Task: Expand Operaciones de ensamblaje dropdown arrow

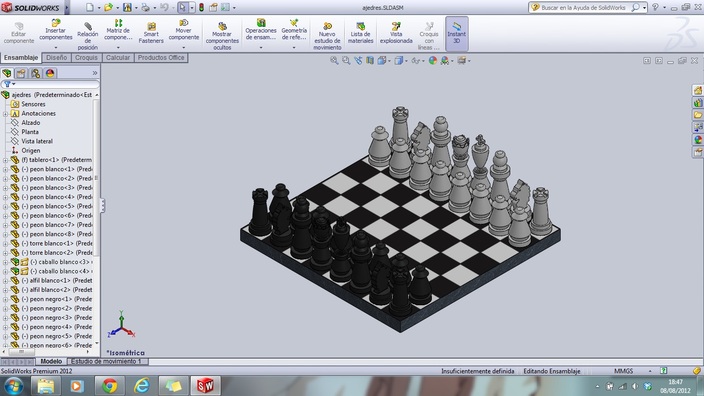Action: 261,47
